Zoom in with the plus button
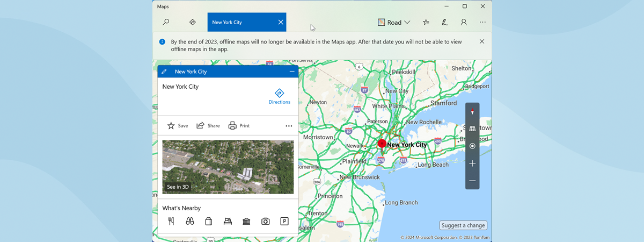The height and width of the screenshot is (242, 644). click(472, 163)
